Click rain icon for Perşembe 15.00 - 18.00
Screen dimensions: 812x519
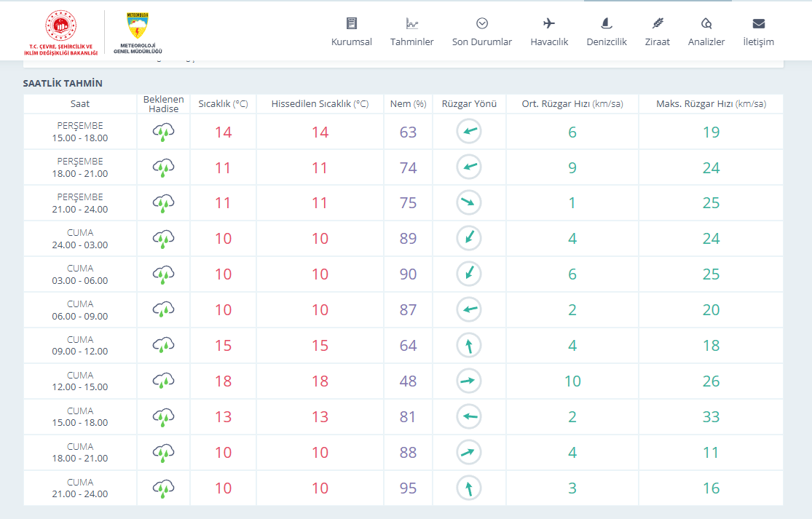click(163, 132)
